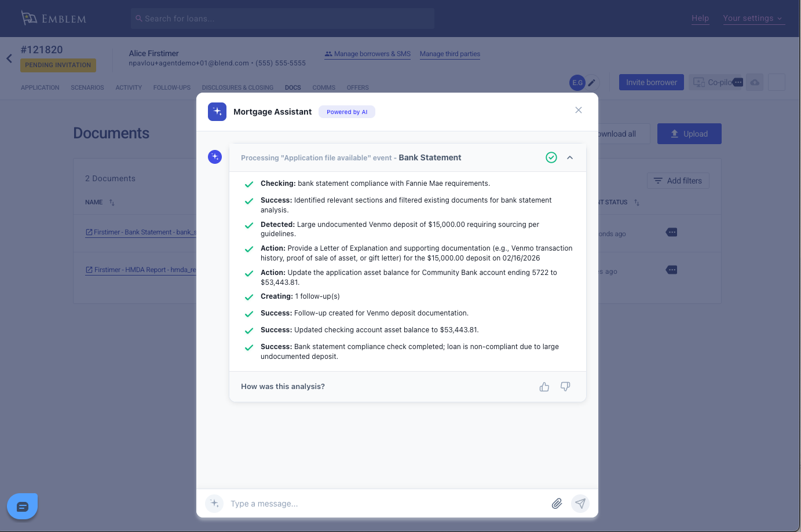Open the chat bubble widget icon
This screenshot has height=532, width=801.
point(23,507)
